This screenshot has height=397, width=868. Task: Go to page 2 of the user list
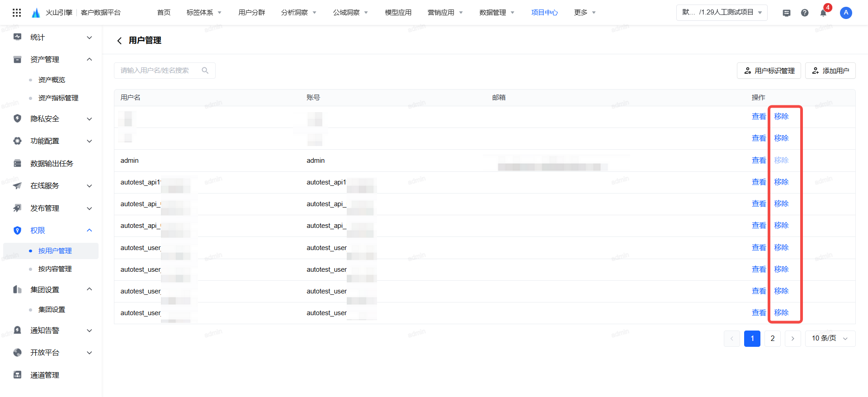point(773,338)
